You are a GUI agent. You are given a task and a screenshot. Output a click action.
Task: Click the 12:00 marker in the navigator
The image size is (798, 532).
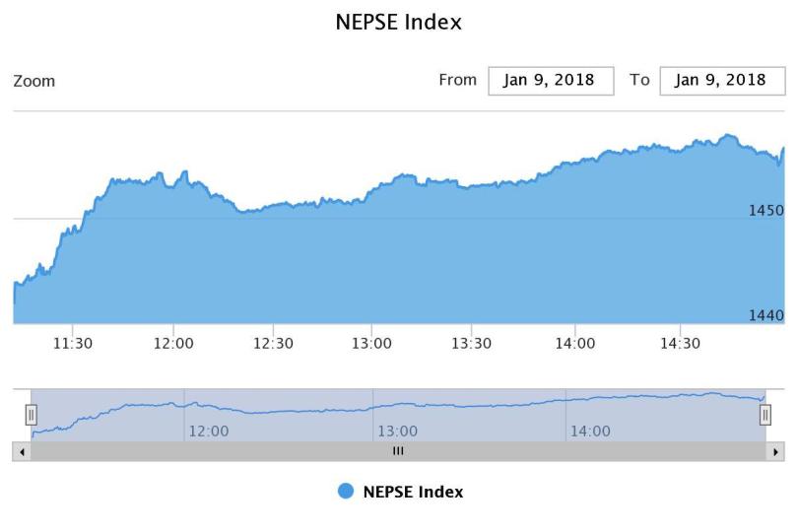(x=208, y=431)
